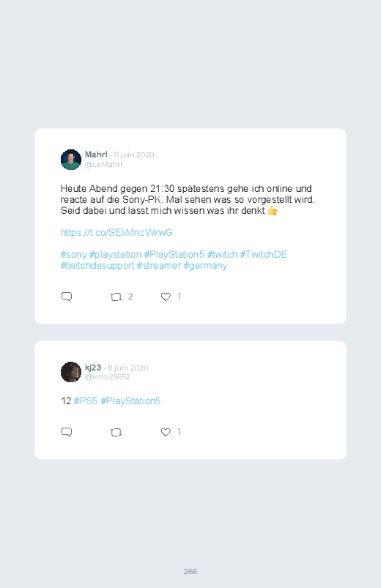Click the #twitchdesupport hashtag
The height and width of the screenshot is (588, 381).
point(97,266)
